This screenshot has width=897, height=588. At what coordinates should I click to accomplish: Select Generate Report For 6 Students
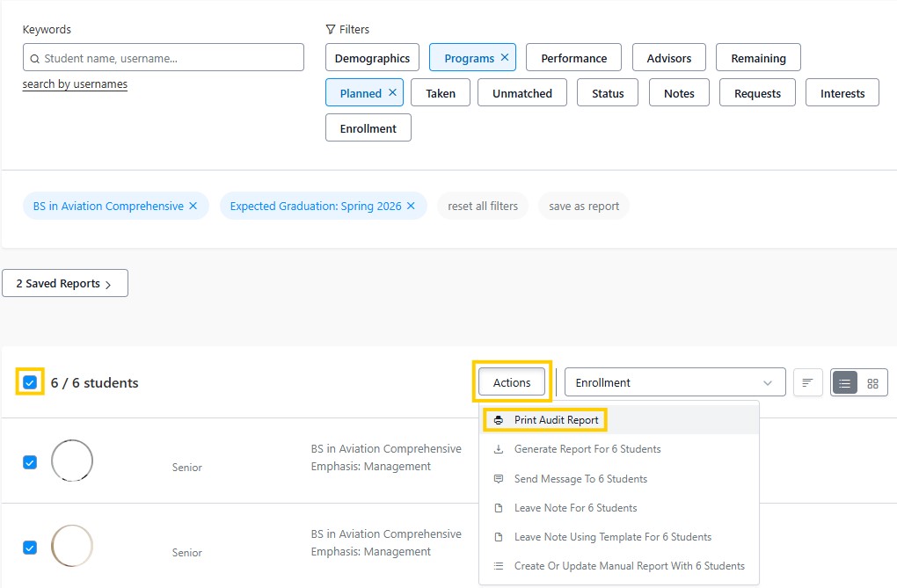(x=619, y=449)
